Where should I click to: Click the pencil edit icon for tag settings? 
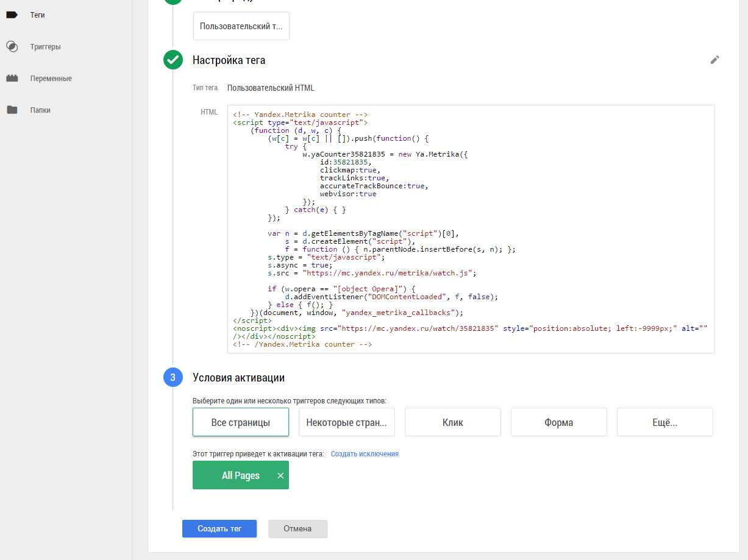pyautogui.click(x=715, y=60)
